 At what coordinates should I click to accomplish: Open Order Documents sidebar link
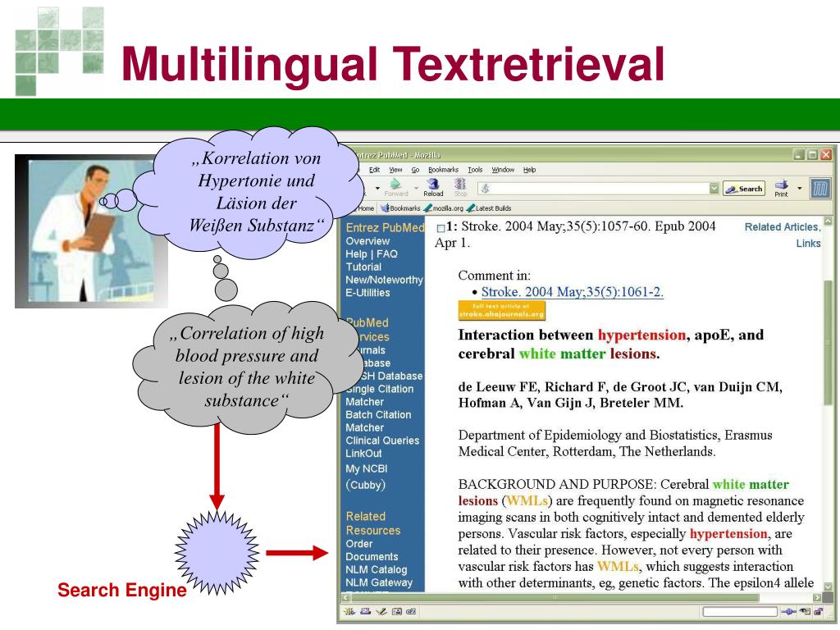(x=372, y=550)
